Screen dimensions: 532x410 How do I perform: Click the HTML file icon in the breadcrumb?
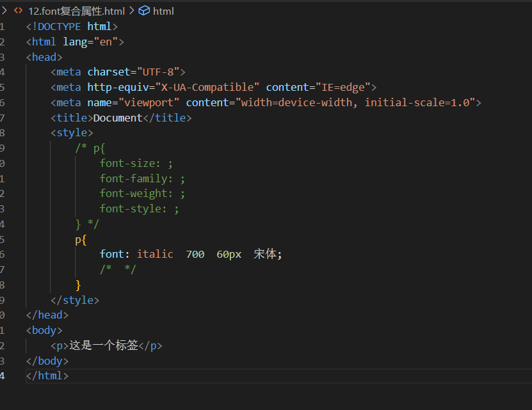pyautogui.click(x=18, y=11)
